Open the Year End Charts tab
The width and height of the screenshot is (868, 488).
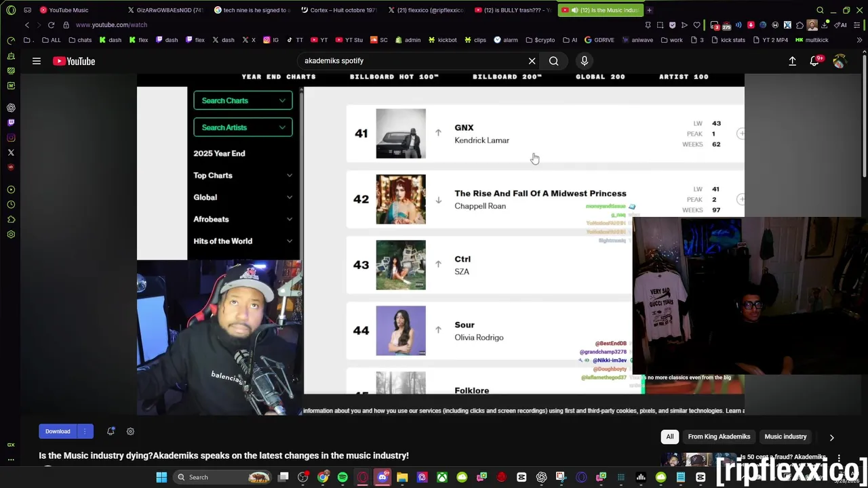(279, 77)
